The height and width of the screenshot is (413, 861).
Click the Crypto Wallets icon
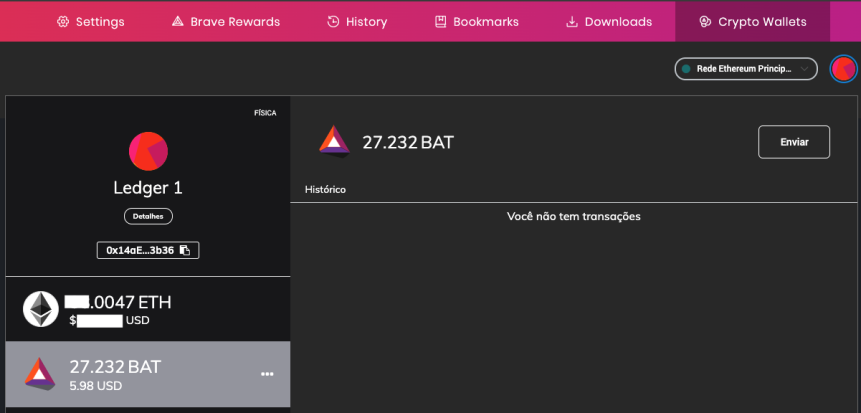(x=705, y=22)
